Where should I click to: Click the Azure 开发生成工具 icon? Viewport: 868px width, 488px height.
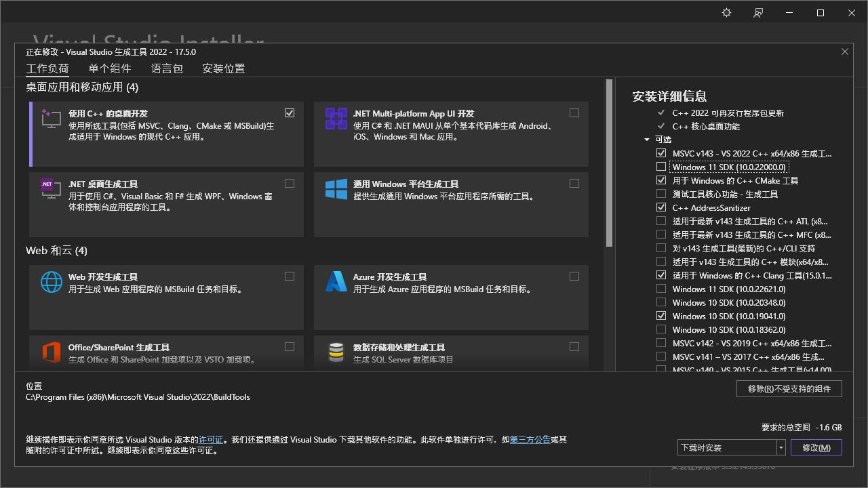coord(335,281)
